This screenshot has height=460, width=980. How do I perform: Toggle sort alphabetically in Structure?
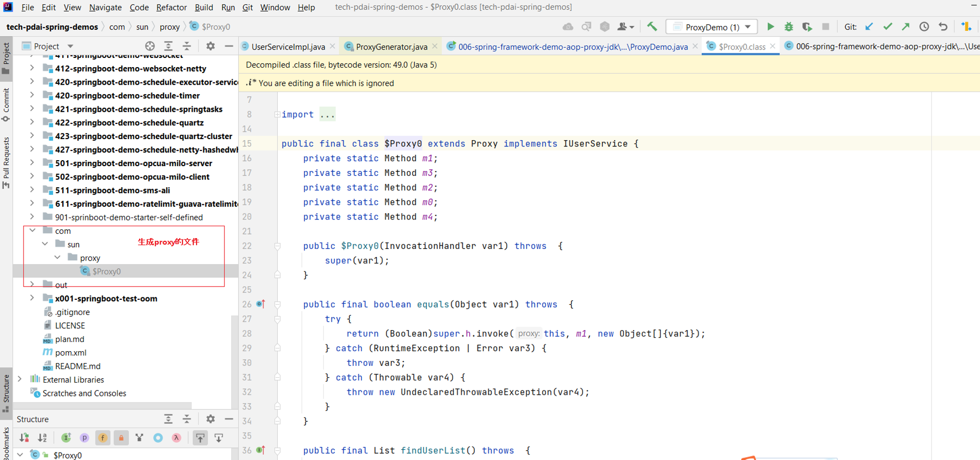pyautogui.click(x=43, y=437)
